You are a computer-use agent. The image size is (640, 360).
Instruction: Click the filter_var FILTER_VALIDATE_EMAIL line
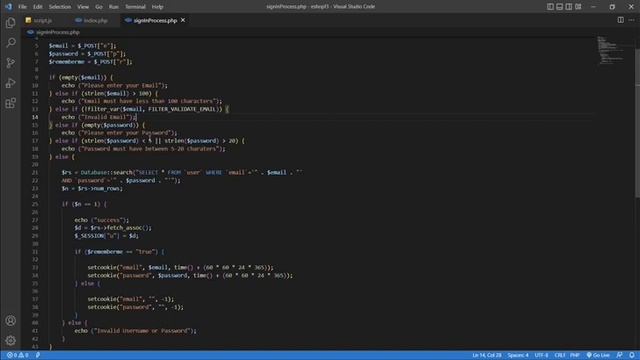pyautogui.click(x=139, y=109)
